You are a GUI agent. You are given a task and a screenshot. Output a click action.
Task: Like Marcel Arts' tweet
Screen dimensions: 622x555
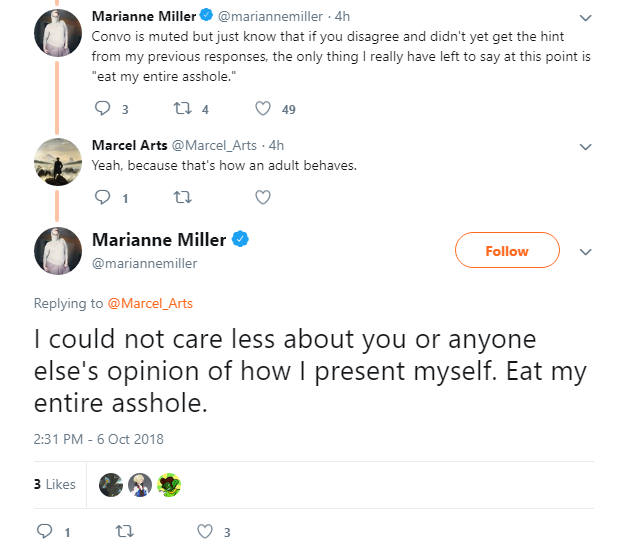point(263,197)
